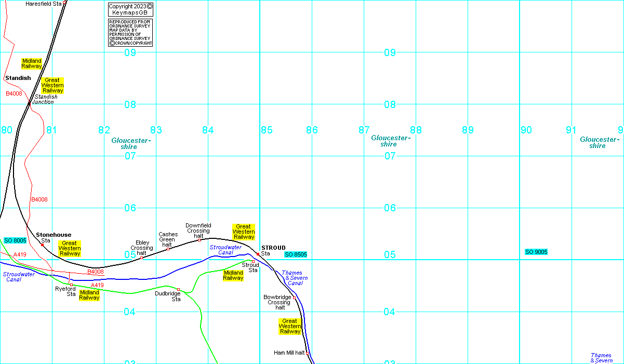Click the Midland Railway label beside Ryeford Sta
624x364 pixels.
tap(89, 295)
